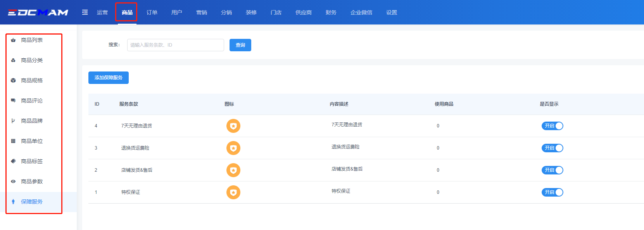Click the sidebar collapse icon beside 运营
Screen dimensions: 644x230
click(x=85, y=12)
